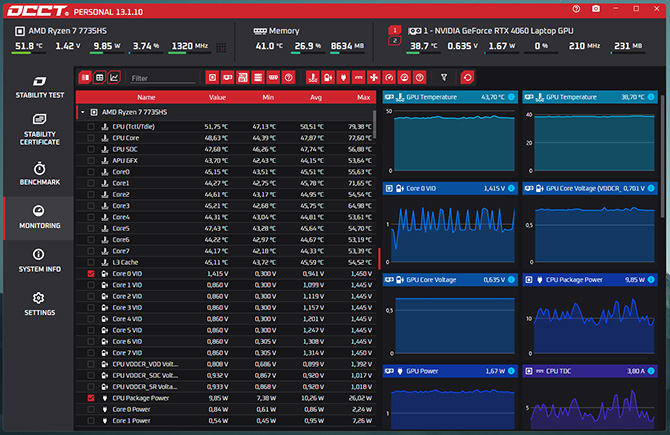Sort the table by the Max column

pyautogui.click(x=364, y=97)
